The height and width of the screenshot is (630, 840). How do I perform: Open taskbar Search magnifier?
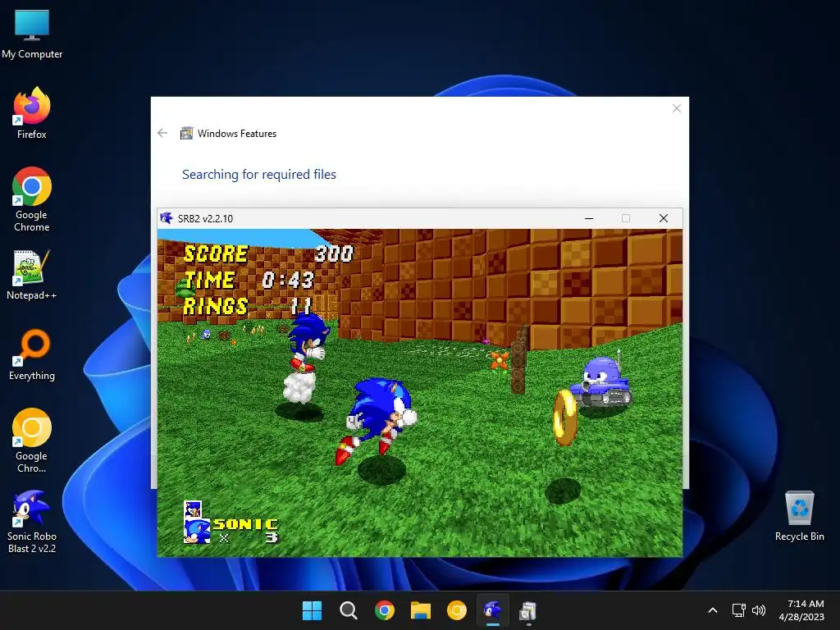(x=348, y=610)
